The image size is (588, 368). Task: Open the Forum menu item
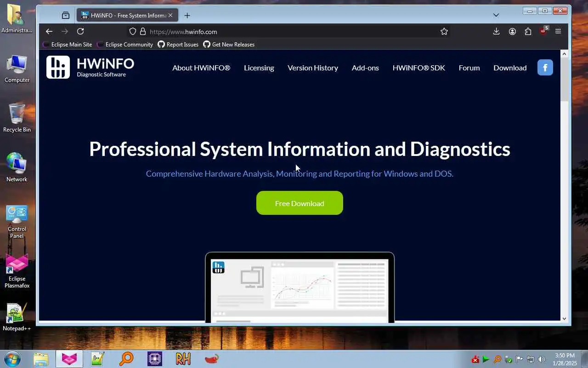469,68
